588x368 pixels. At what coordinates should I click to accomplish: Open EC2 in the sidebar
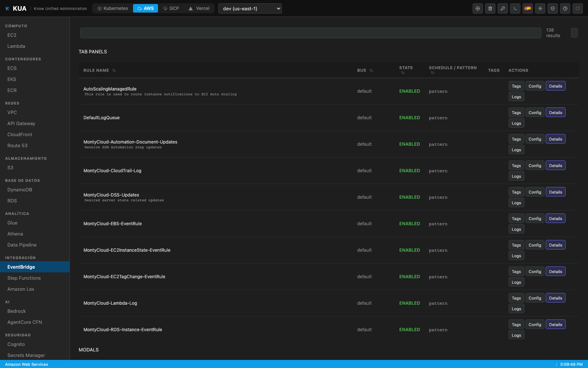[35, 35]
